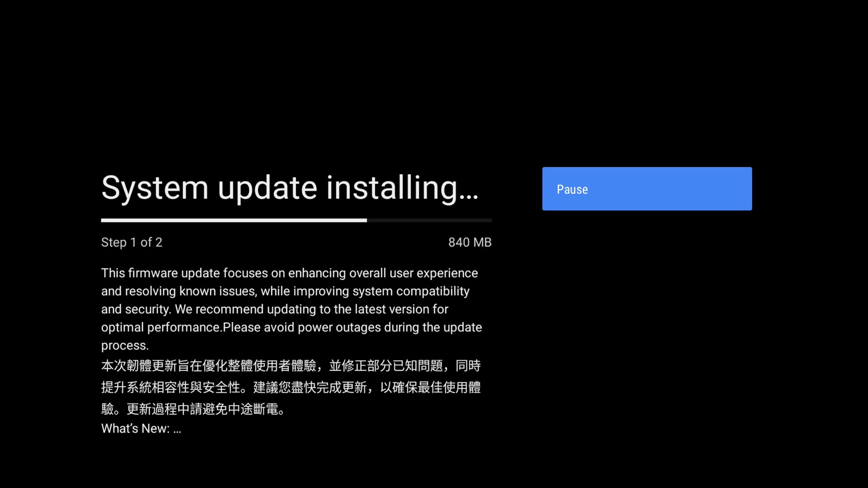This screenshot has height=488, width=868.
Task: Click the line 'and security. We recommend updating'
Action: coord(274,310)
